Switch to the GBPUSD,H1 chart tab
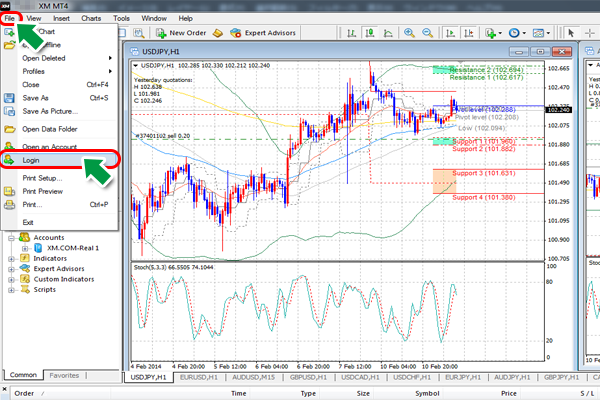 (x=308, y=377)
